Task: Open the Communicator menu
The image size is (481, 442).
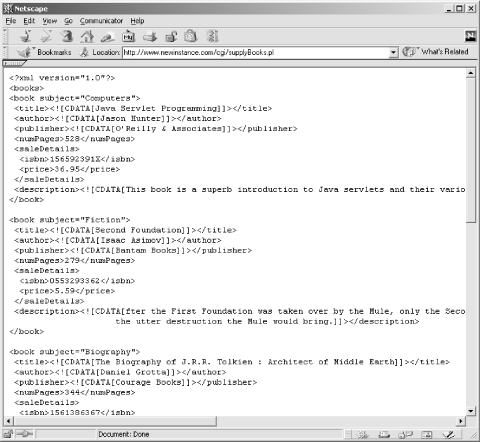Action: point(101,21)
